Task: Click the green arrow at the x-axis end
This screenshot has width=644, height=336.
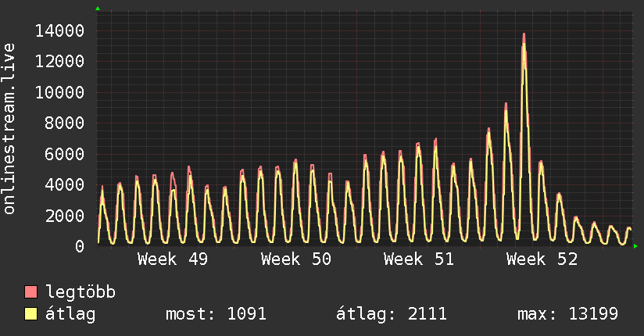Action: pyautogui.click(x=636, y=246)
